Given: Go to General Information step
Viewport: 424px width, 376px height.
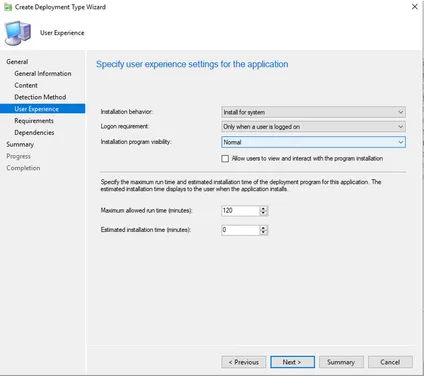Looking at the screenshot, I should click(x=43, y=73).
